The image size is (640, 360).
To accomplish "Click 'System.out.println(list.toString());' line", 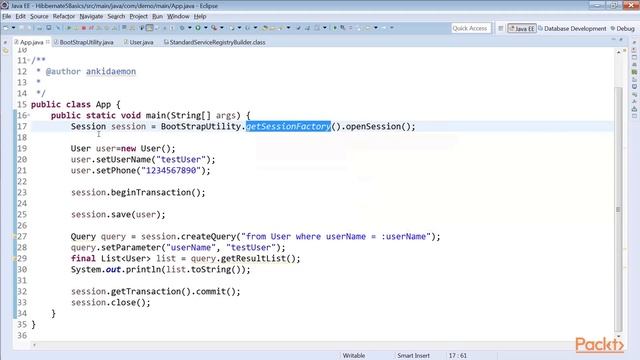I will (x=160, y=270).
